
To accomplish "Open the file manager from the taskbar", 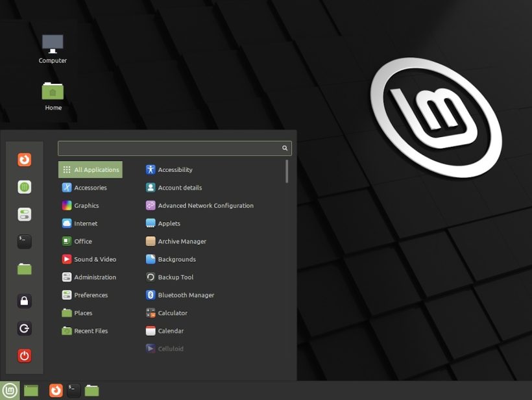I will [91, 390].
